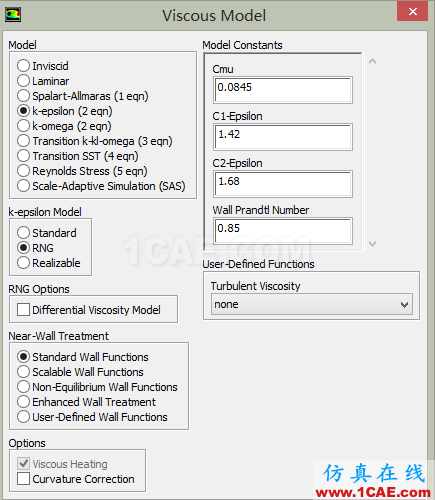Image resolution: width=435 pixels, height=500 pixels.
Task: Close the Viscous Model dialog
Action: 413,12
